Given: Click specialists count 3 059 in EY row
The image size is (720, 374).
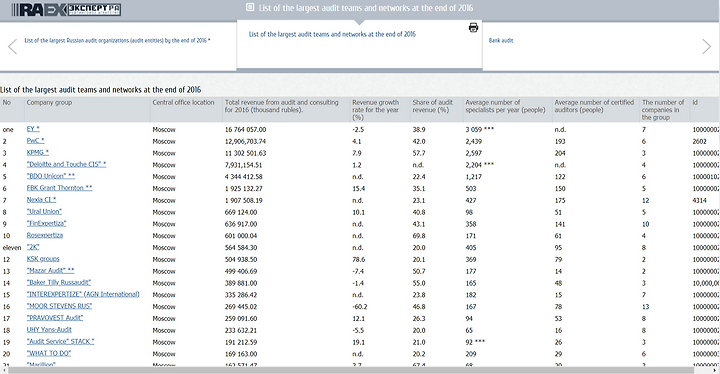Looking at the screenshot, I should click(480, 130).
